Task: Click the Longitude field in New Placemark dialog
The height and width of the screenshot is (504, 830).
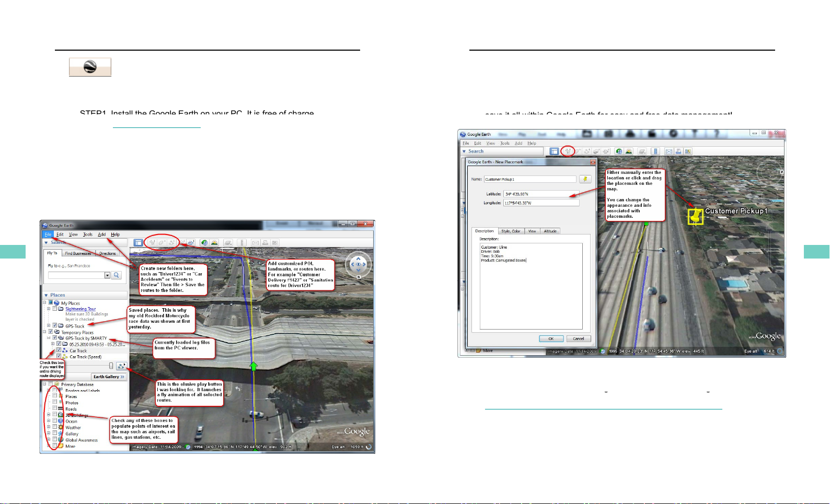Action: (541, 203)
